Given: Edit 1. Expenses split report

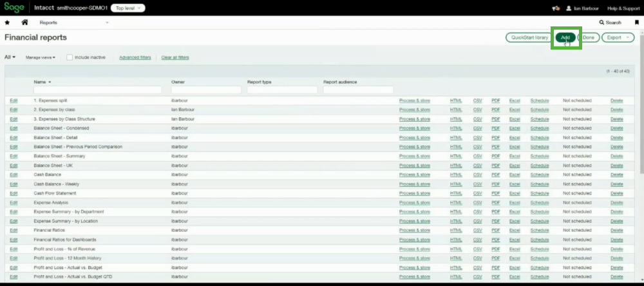Looking at the screenshot, I should pyautogui.click(x=14, y=100).
